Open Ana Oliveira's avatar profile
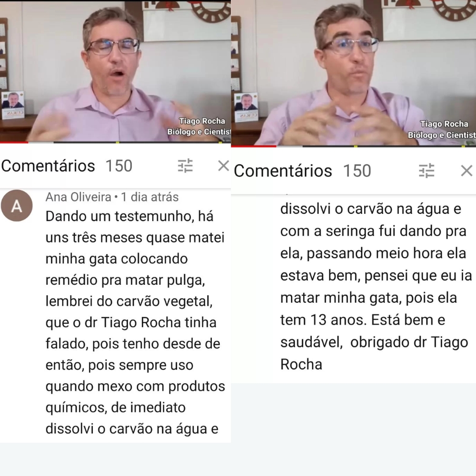476x476 pixels. pyautogui.click(x=17, y=206)
